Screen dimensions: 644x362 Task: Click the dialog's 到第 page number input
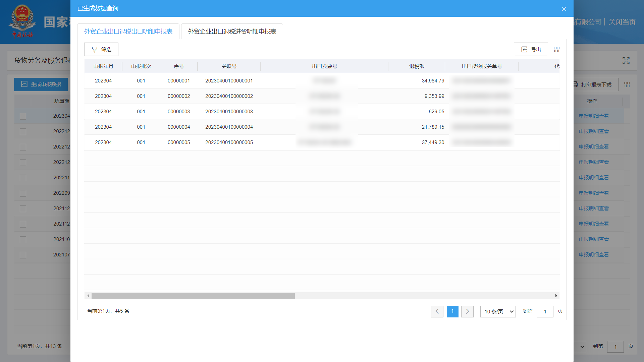coord(545,311)
